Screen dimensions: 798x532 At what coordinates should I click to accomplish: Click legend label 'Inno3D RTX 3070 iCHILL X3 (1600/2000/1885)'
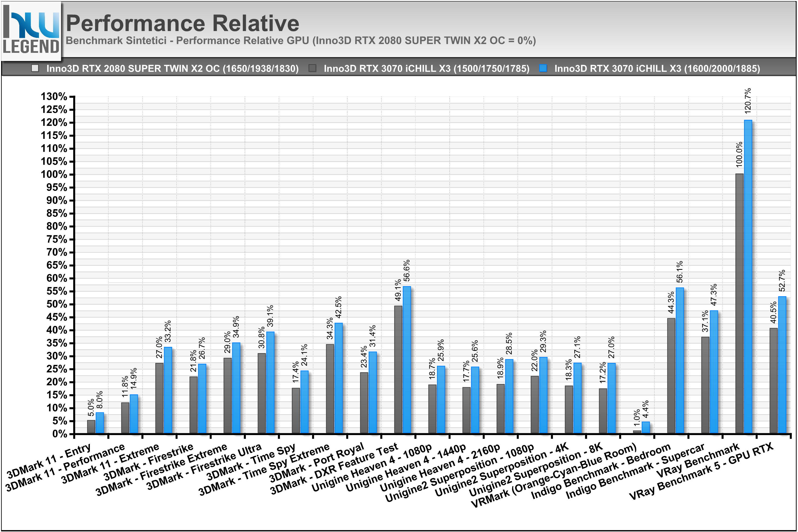[x=658, y=69]
